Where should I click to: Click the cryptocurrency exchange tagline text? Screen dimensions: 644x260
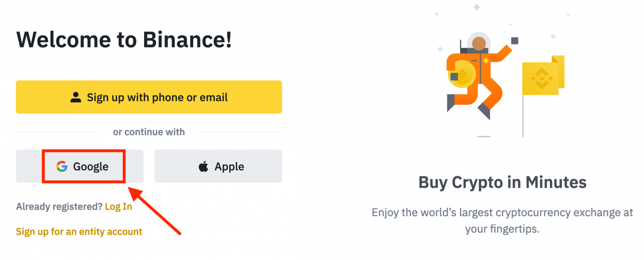[502, 220]
